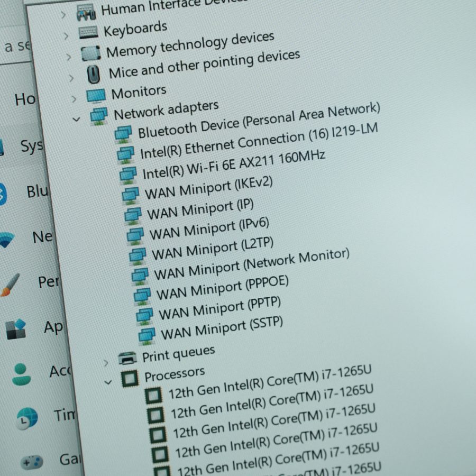Open Apps icon in Settings sidebar
Image resolution: width=476 pixels, height=476 pixels.
16,329
